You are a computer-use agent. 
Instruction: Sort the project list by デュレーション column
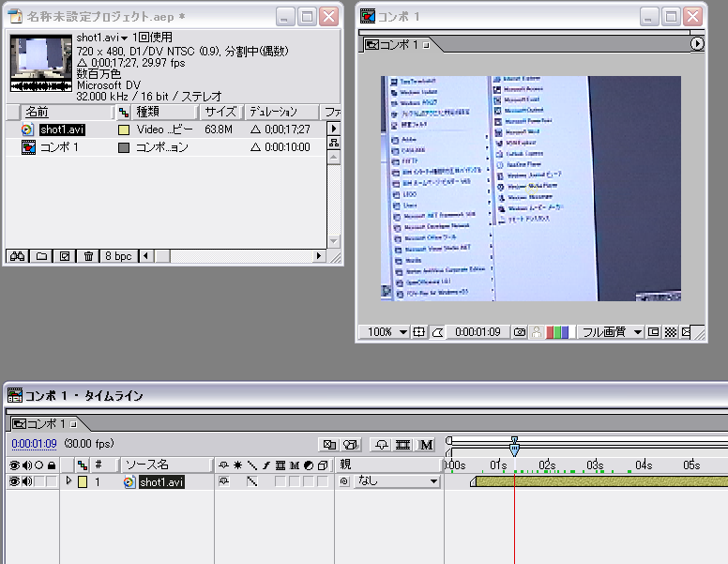[x=281, y=112]
